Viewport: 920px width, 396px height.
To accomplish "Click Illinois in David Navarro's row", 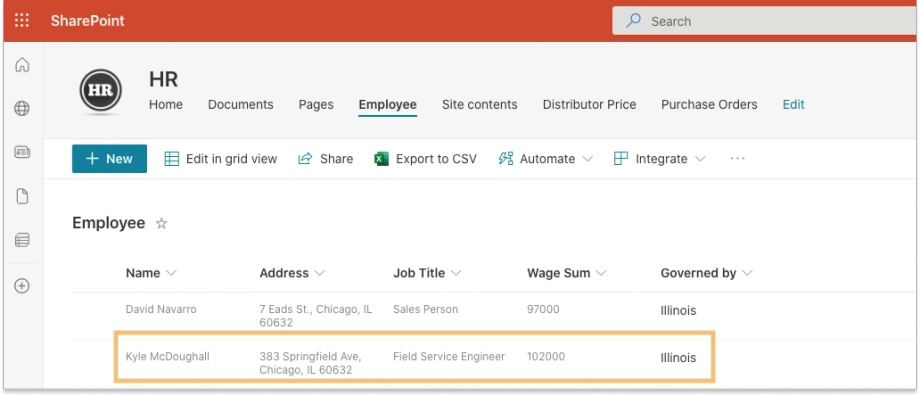I will pyautogui.click(x=678, y=310).
